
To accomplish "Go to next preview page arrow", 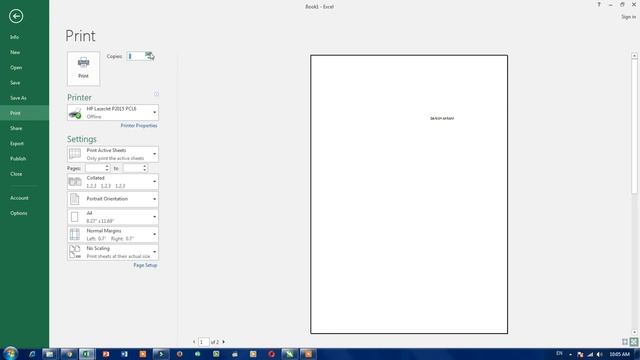I will (x=223, y=342).
